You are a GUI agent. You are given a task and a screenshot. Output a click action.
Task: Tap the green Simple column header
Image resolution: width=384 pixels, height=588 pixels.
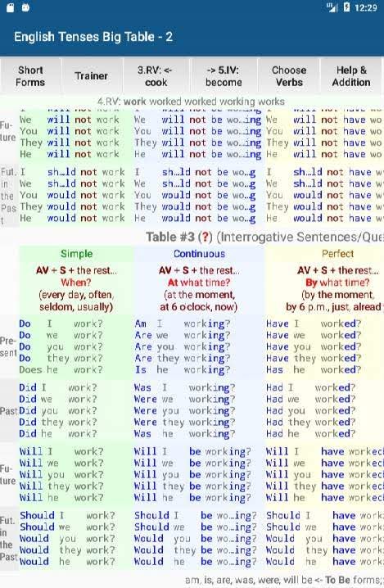(76, 254)
